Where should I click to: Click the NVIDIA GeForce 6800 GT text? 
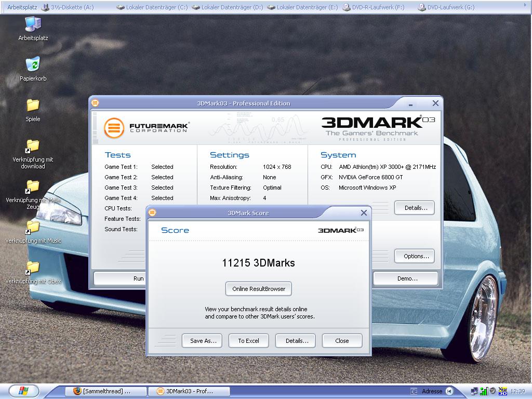click(370, 177)
